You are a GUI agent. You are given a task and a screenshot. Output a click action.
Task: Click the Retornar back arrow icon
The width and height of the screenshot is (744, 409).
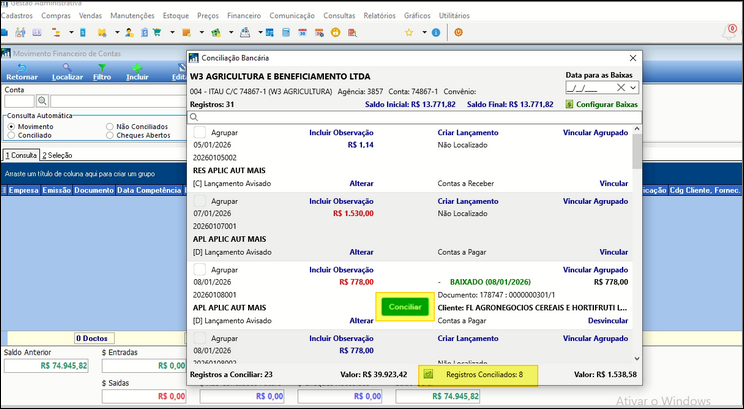20,67
